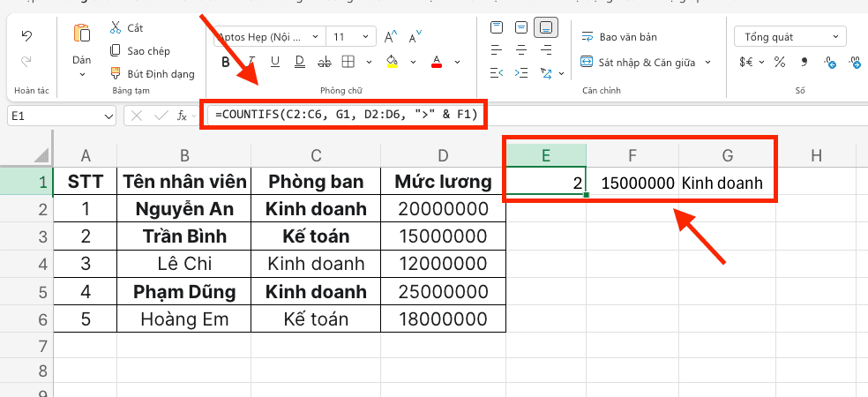Viewport: 868px width, 397px height.
Task: Toggle Double underline formatting
Action: coord(300,62)
